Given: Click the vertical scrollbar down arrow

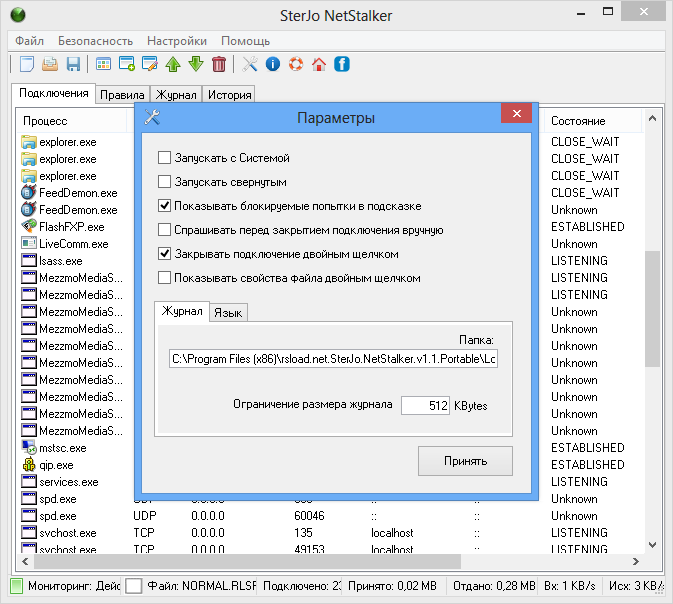Looking at the screenshot, I should (x=652, y=545).
